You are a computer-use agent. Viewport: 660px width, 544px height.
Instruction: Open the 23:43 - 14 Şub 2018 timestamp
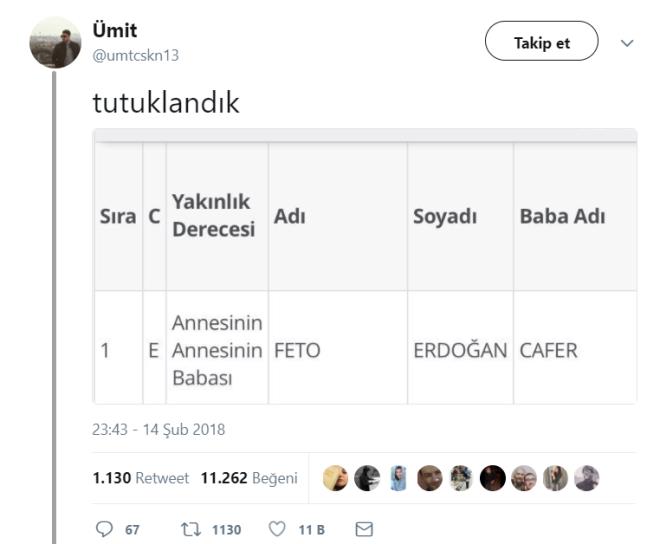click(158, 431)
